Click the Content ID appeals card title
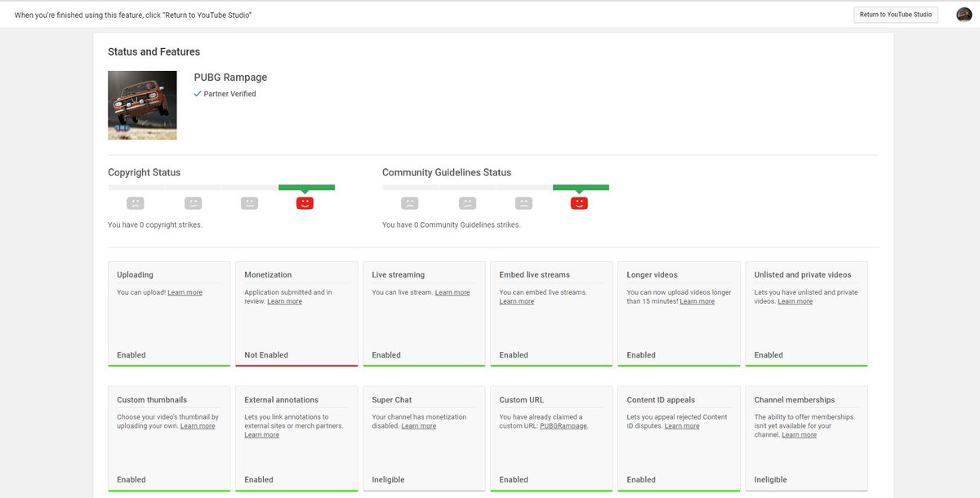The width and height of the screenshot is (980, 498). [661, 400]
